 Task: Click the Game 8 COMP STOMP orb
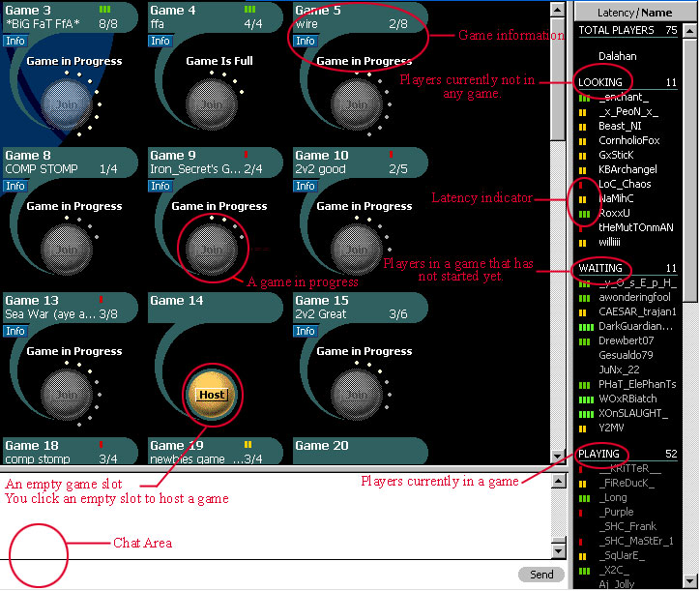[66, 249]
